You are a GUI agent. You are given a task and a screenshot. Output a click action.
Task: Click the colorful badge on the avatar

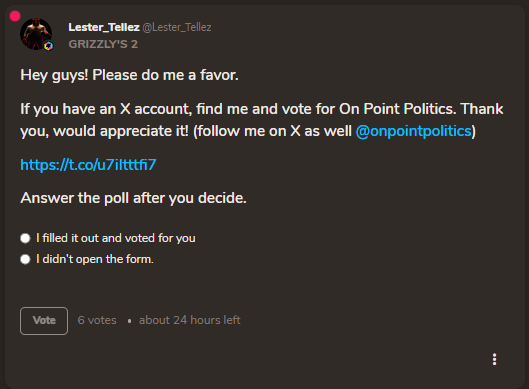(49, 46)
